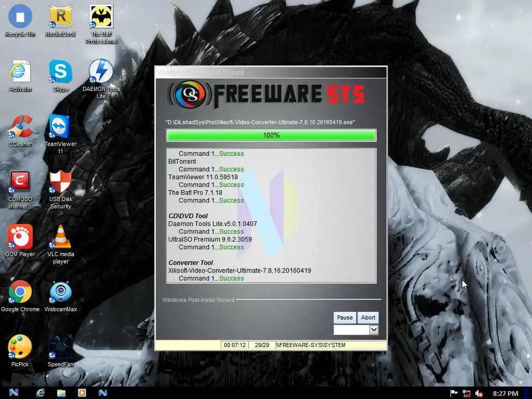
Task: Click the network tray icon
Action: tap(467, 393)
